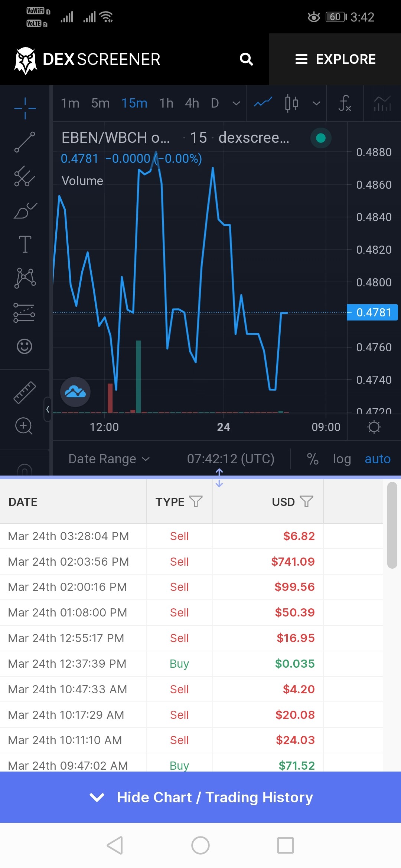This screenshot has height=868, width=401.
Task: Toggle percentage scale mode
Action: click(313, 459)
